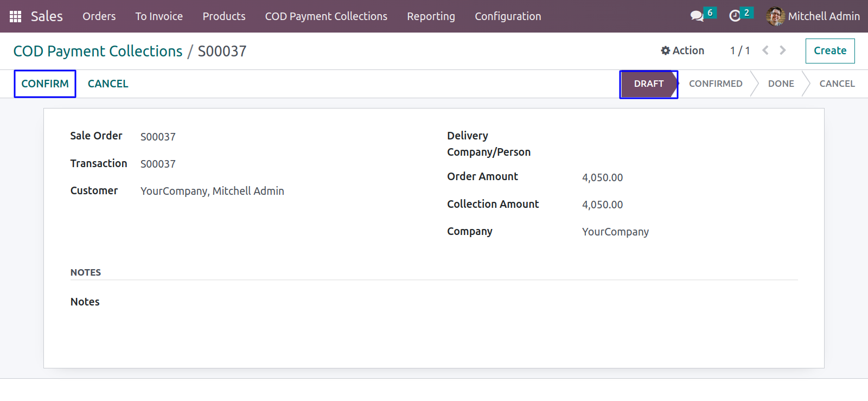
Task: Go to next record arrow
Action: (x=783, y=50)
